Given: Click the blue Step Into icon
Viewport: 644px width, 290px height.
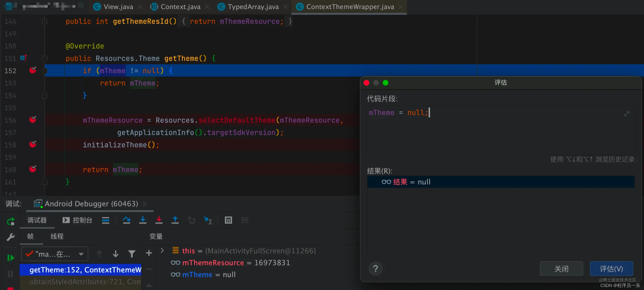Looking at the screenshot, I should point(142,220).
